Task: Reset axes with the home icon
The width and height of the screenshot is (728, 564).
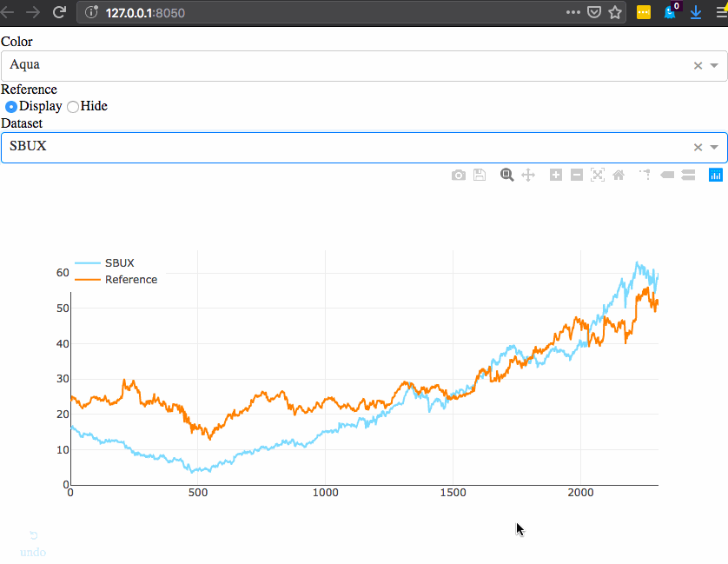Action: (x=619, y=176)
